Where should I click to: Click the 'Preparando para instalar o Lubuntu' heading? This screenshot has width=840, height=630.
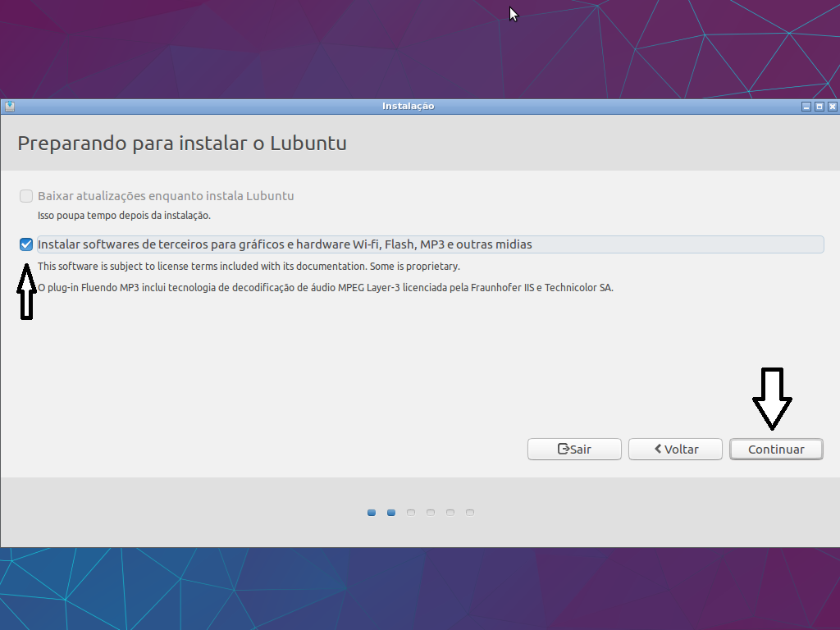coord(182,144)
